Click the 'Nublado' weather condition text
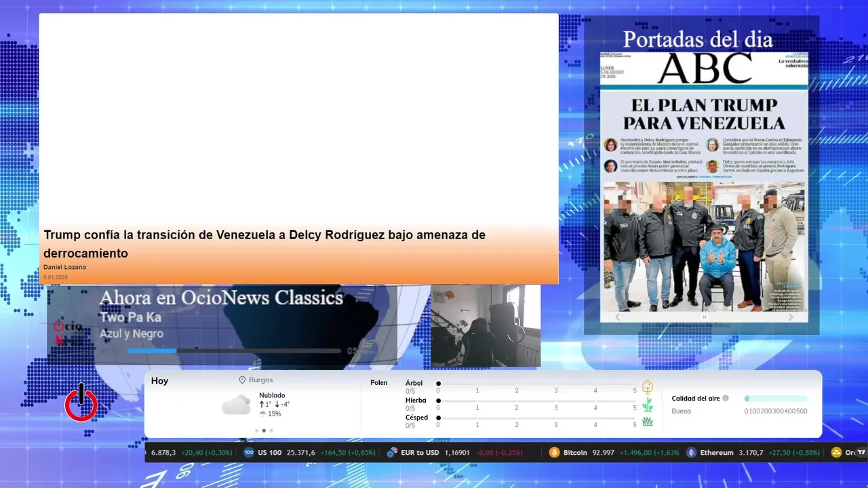This screenshot has height=488, width=868. [272, 395]
